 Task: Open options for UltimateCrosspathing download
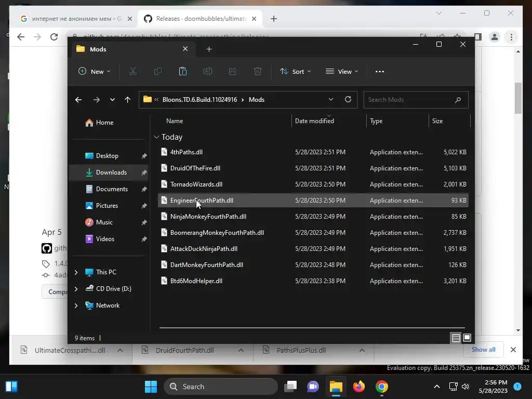(120, 350)
